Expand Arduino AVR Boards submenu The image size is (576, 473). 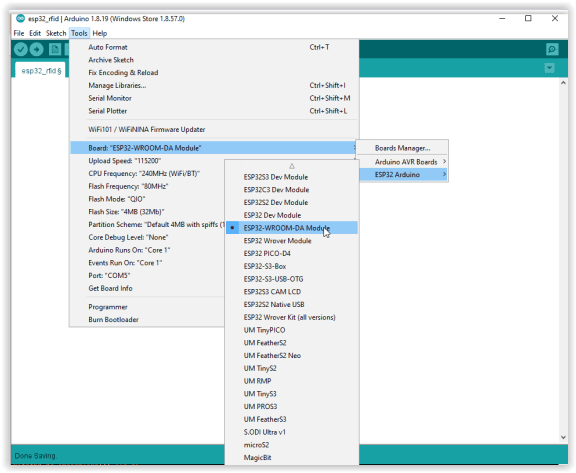pyautogui.click(x=402, y=162)
